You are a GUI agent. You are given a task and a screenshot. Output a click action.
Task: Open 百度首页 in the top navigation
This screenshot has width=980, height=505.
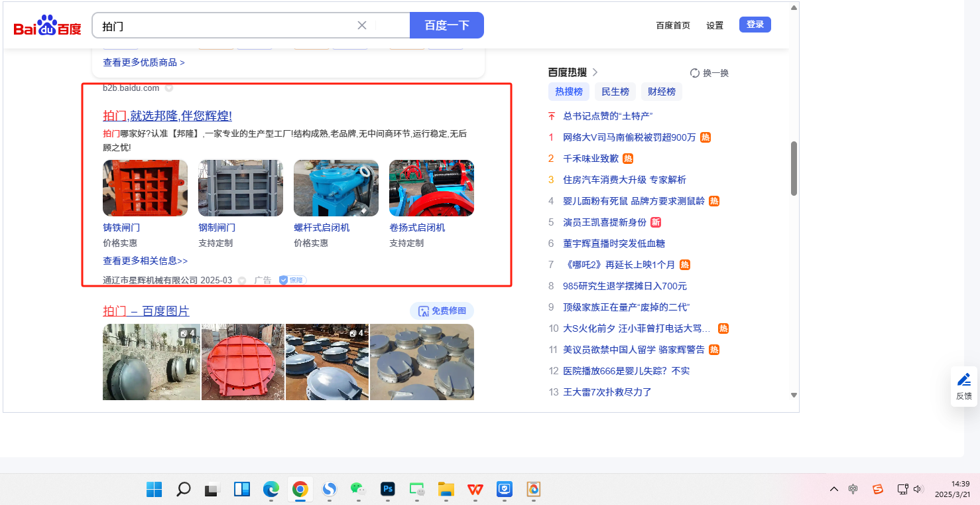point(673,25)
